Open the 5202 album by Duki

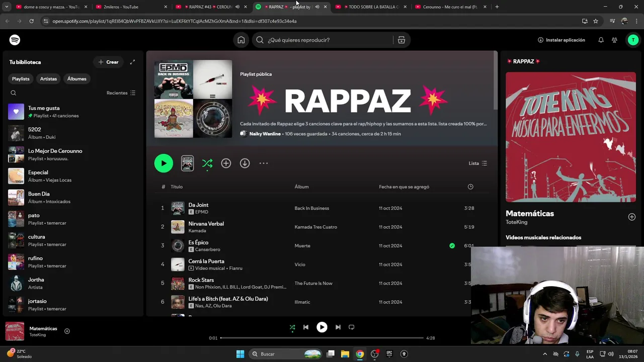[72, 133]
